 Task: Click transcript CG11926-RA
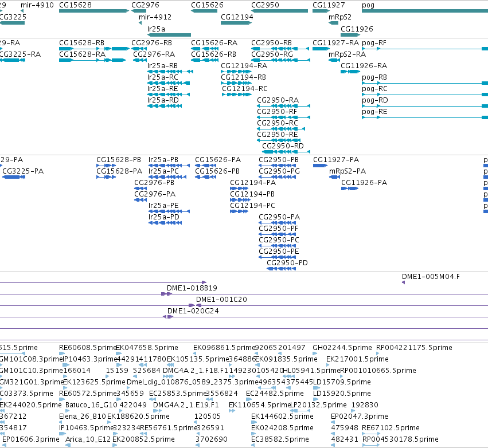click(350, 72)
